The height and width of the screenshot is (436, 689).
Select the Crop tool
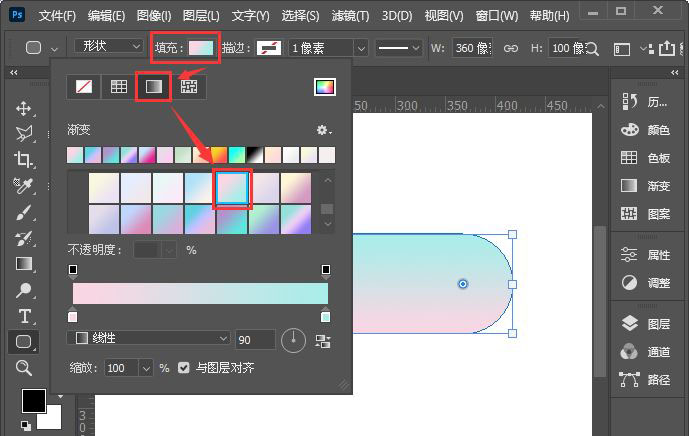point(24,160)
